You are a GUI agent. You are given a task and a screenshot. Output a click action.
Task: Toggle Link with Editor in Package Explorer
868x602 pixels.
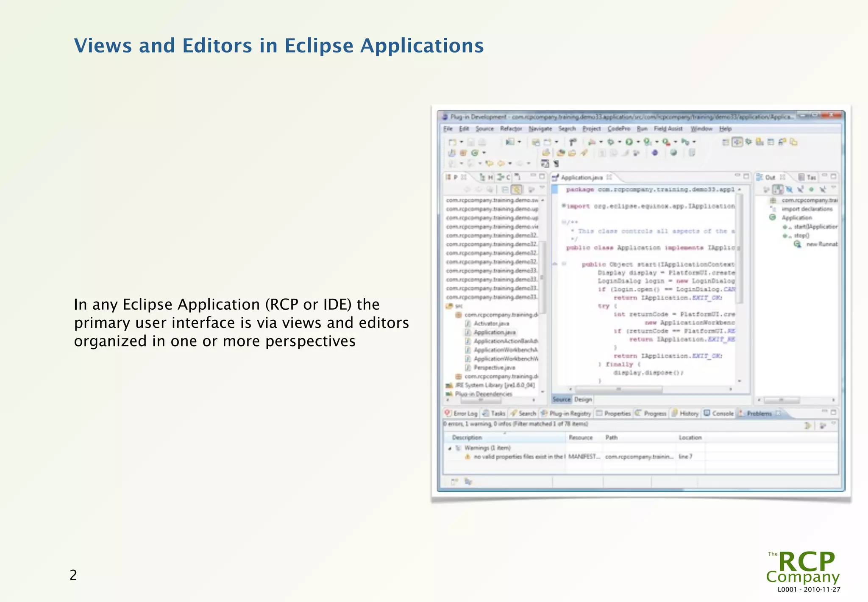(516, 189)
